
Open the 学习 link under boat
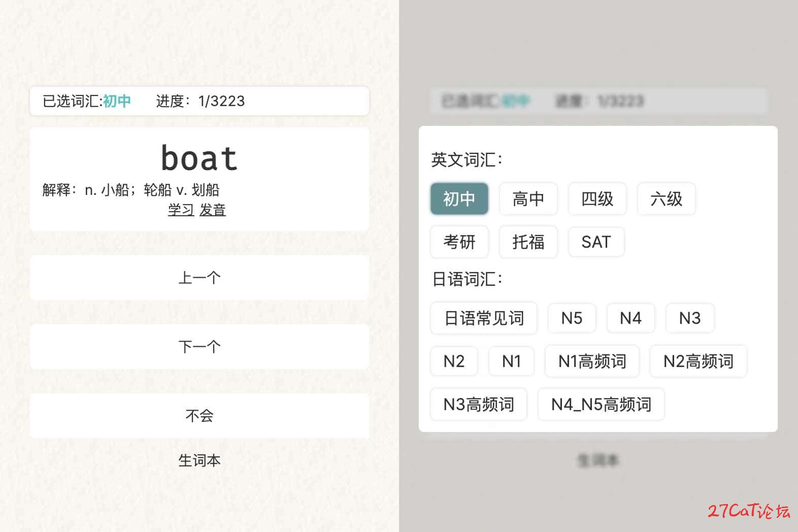click(x=181, y=209)
